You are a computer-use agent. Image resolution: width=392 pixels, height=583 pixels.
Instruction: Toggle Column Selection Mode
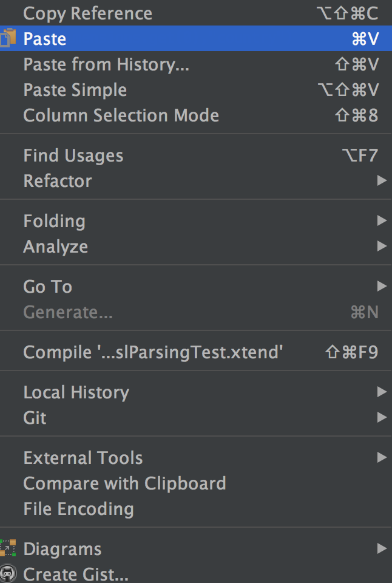[x=196, y=115]
